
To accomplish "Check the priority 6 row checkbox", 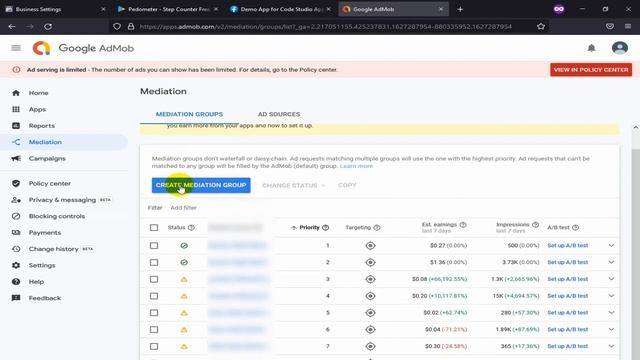I will pos(154,330).
